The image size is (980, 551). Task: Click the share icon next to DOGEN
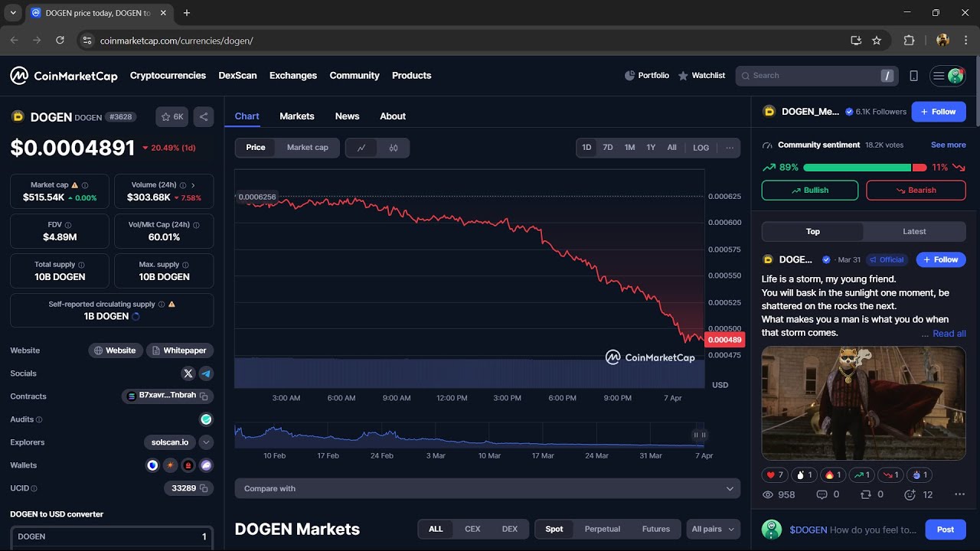[x=204, y=117]
